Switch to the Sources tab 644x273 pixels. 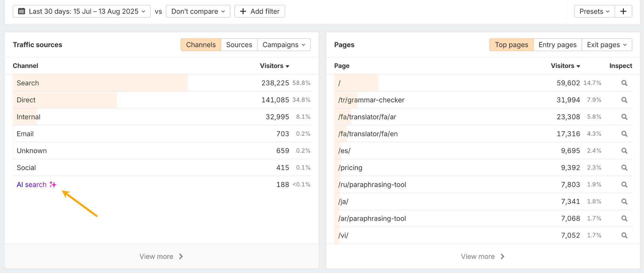pyautogui.click(x=239, y=45)
